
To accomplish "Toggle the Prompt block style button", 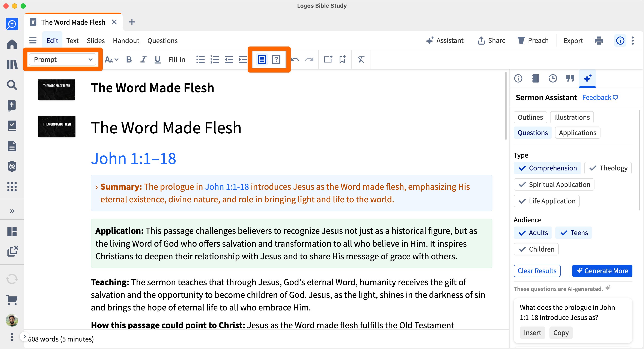I will point(262,59).
